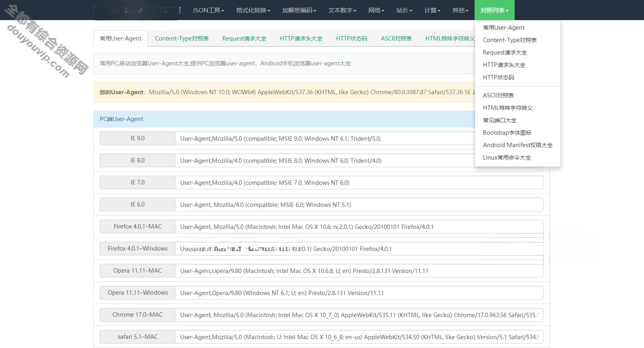Click into the IE 6.0 user-agent field

359,204
